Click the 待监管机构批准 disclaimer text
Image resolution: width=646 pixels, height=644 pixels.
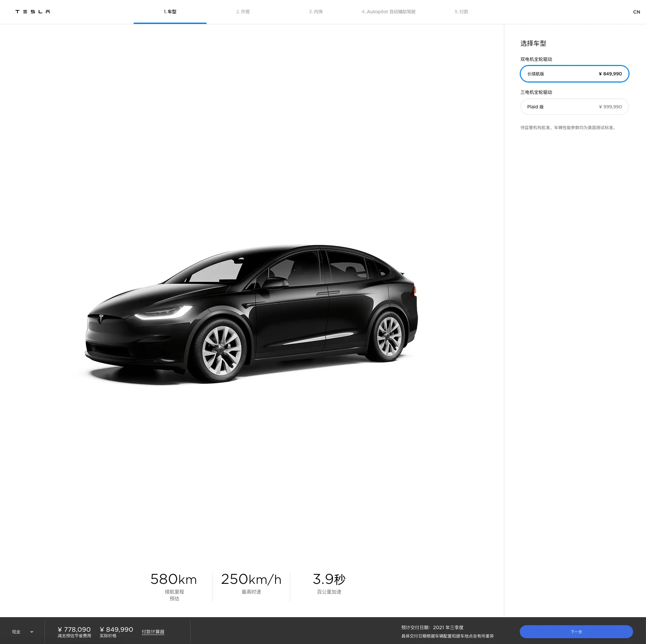(x=568, y=128)
